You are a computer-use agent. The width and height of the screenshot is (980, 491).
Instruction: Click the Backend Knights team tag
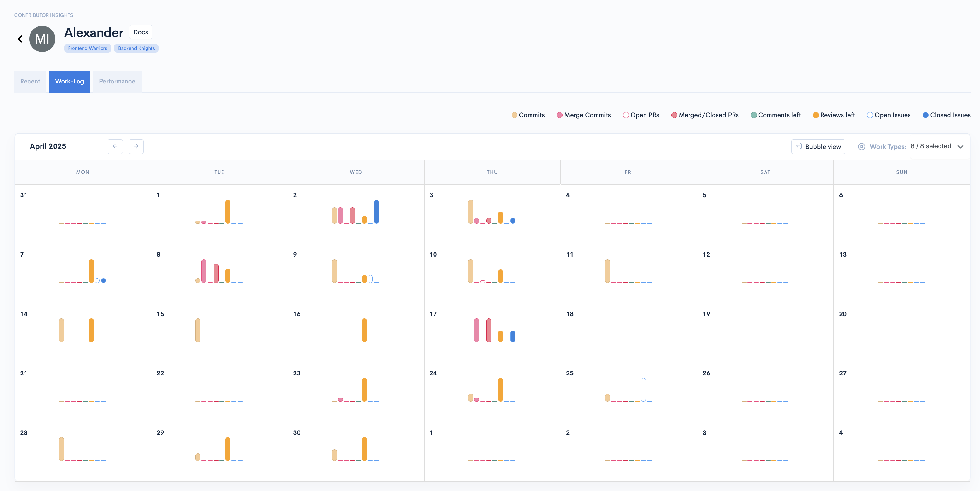coord(136,48)
